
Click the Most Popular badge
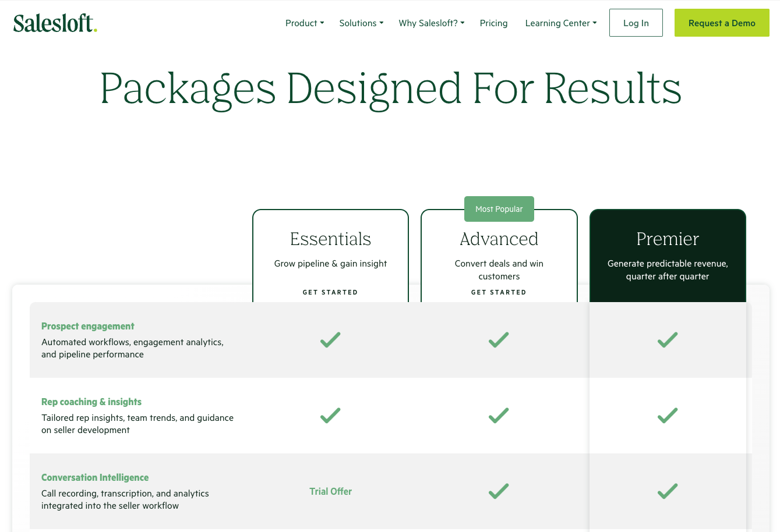499,209
